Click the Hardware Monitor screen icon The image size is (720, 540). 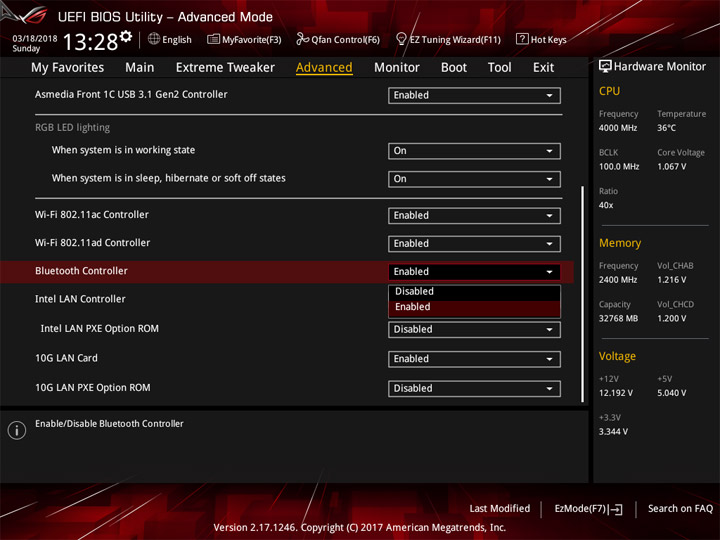pos(605,67)
